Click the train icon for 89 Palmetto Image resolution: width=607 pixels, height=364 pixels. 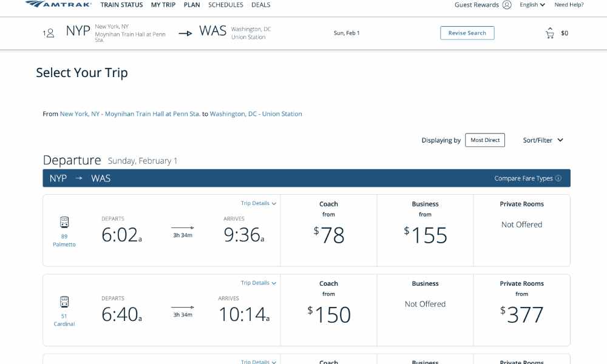64,222
